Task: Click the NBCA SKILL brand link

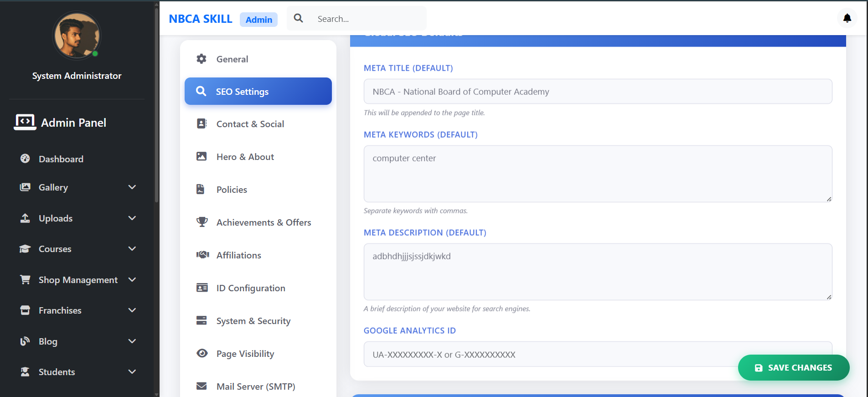Action: click(201, 19)
